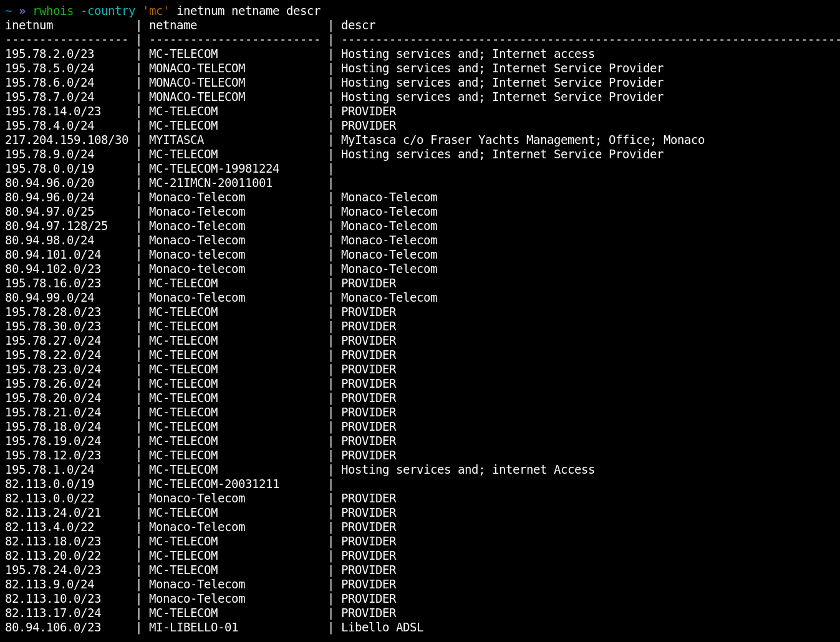Click the 195.78.2.0/23 inetnum entry
Viewport: 840px width, 642px height.
[50, 54]
